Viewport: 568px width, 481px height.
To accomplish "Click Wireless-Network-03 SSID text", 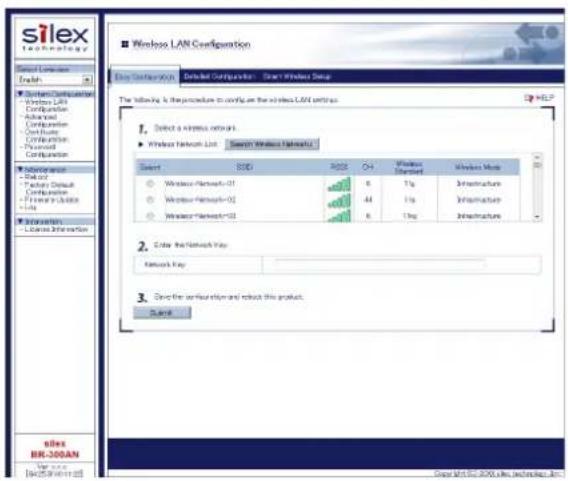I will [200, 216].
